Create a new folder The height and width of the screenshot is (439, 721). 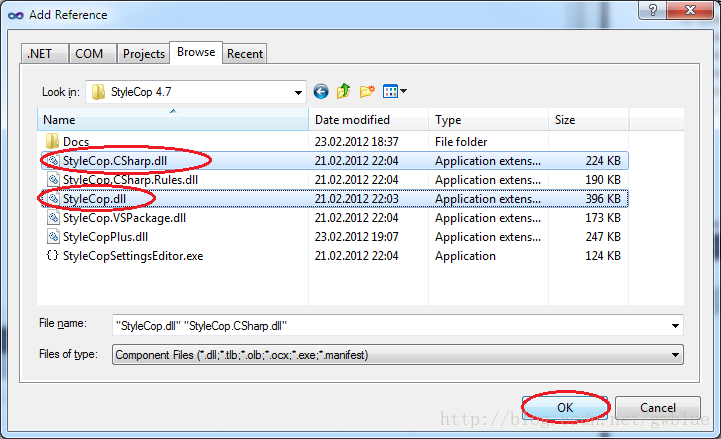pos(367,91)
